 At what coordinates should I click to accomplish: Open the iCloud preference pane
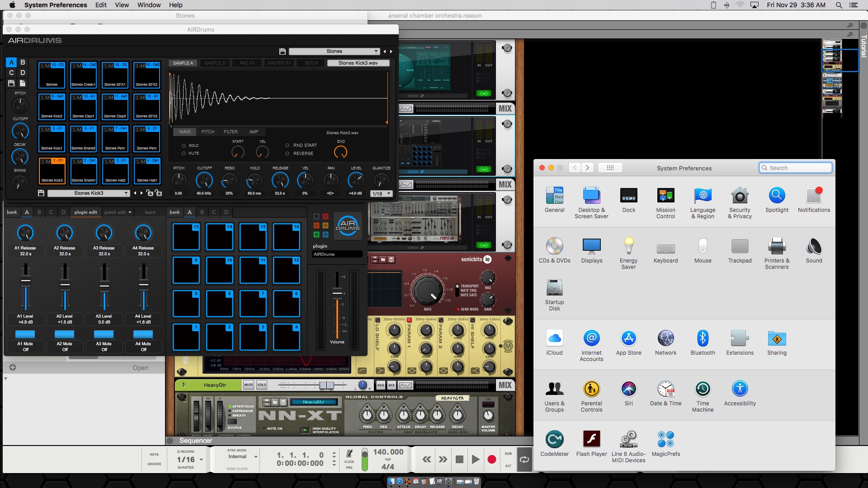[554, 342]
